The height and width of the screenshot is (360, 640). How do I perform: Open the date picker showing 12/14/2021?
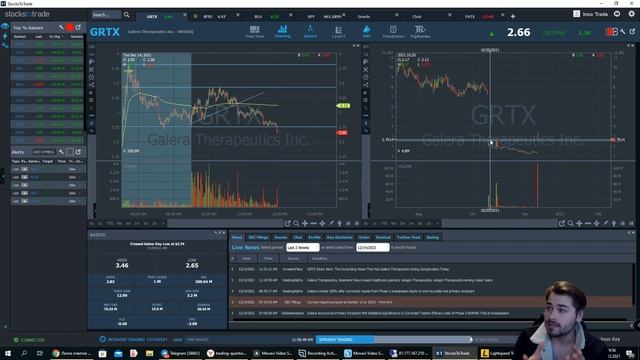click(373, 247)
